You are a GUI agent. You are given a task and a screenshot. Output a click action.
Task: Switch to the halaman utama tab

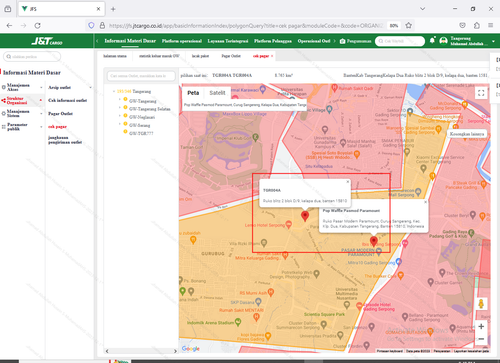click(x=115, y=56)
